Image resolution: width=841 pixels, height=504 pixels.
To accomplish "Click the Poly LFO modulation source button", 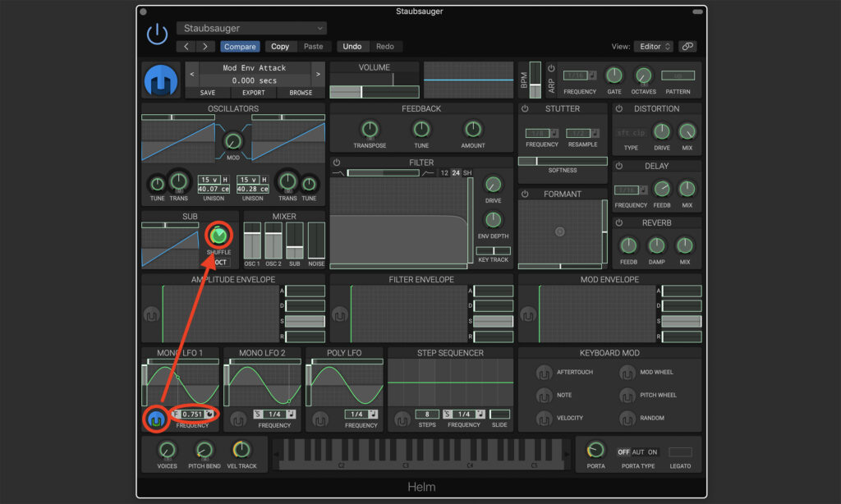I will point(320,419).
